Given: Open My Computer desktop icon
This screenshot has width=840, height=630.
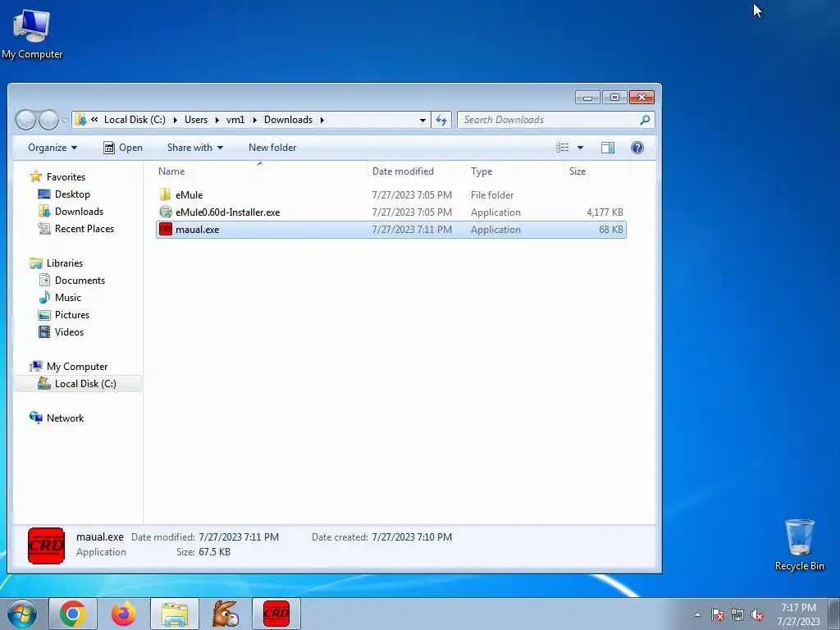Looking at the screenshot, I should pos(32,32).
